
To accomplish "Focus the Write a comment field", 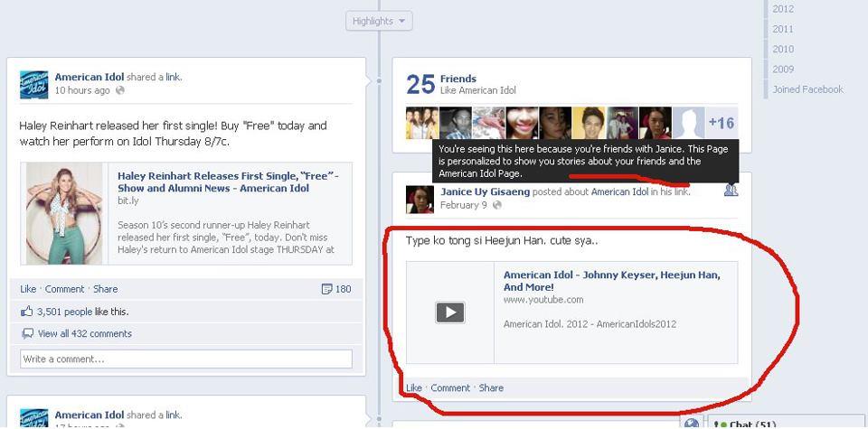I will click(x=186, y=359).
